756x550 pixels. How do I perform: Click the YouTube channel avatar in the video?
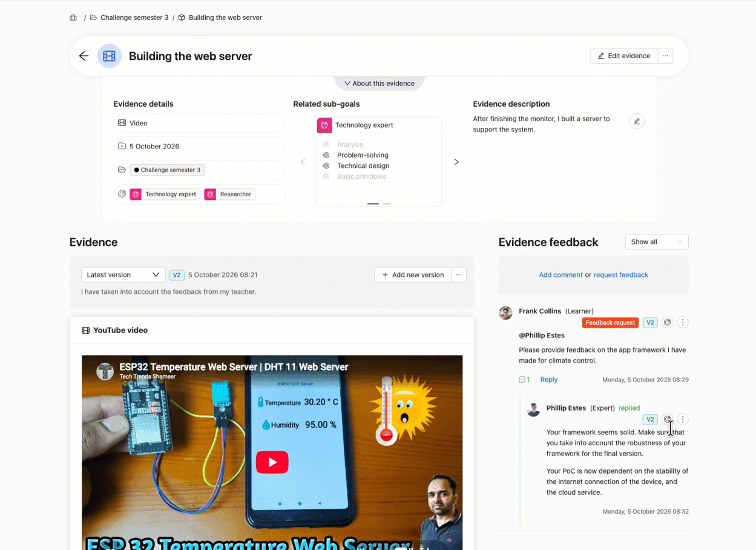point(105,371)
